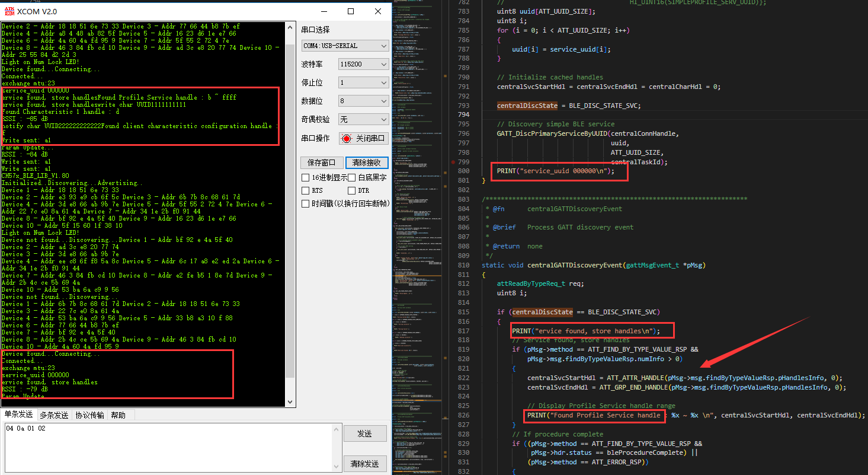Toggle the 时间戳 timestamp checkbox
Image resolution: width=868 pixels, height=475 pixels.
tap(305, 203)
